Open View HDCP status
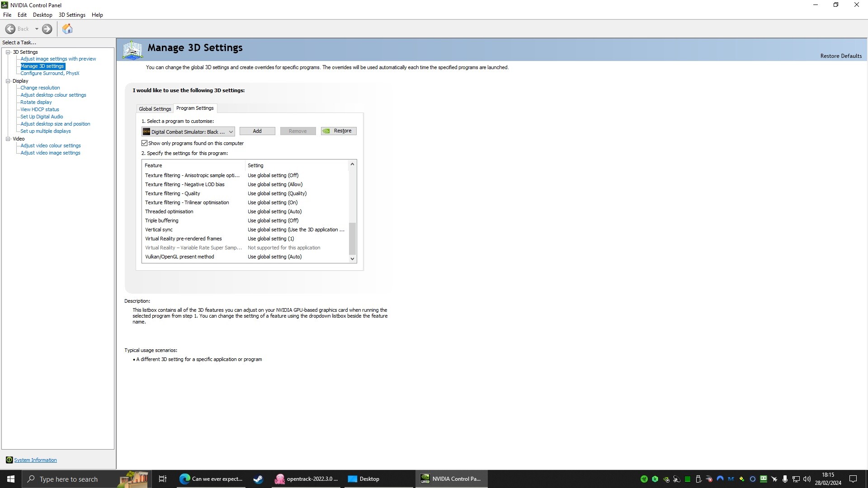The image size is (868, 488). (x=40, y=109)
